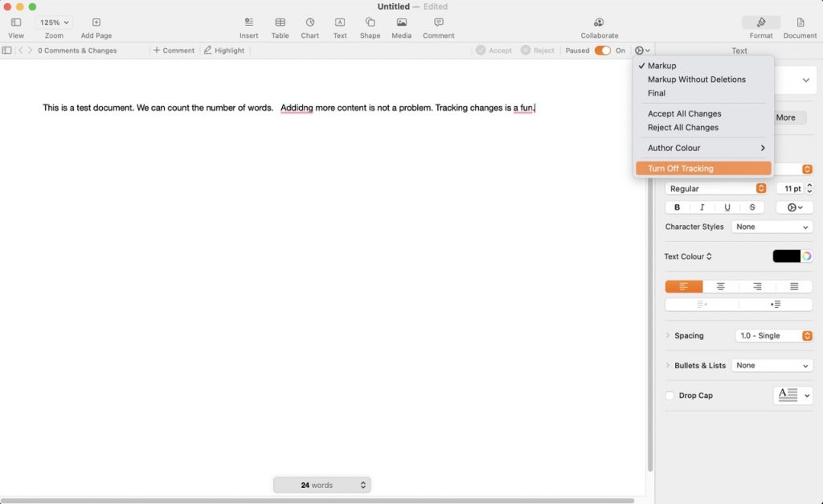Click the font size stepper
The width and height of the screenshot is (823, 504).
pos(809,188)
